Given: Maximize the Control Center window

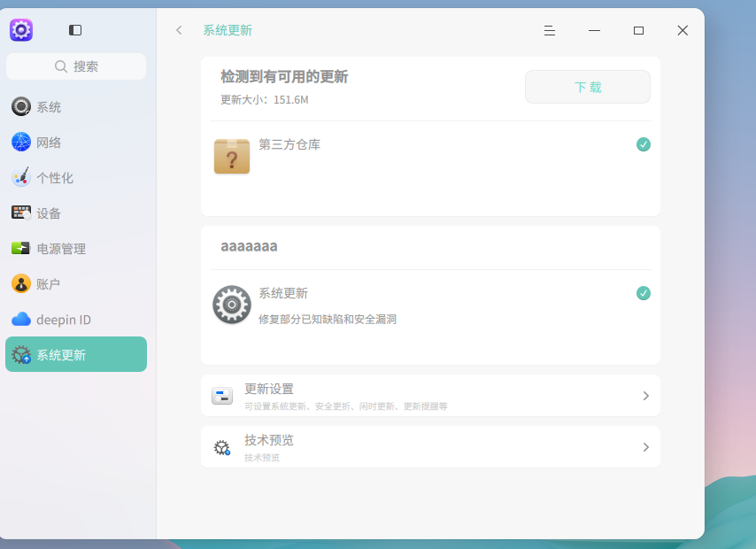Looking at the screenshot, I should tap(638, 30).
